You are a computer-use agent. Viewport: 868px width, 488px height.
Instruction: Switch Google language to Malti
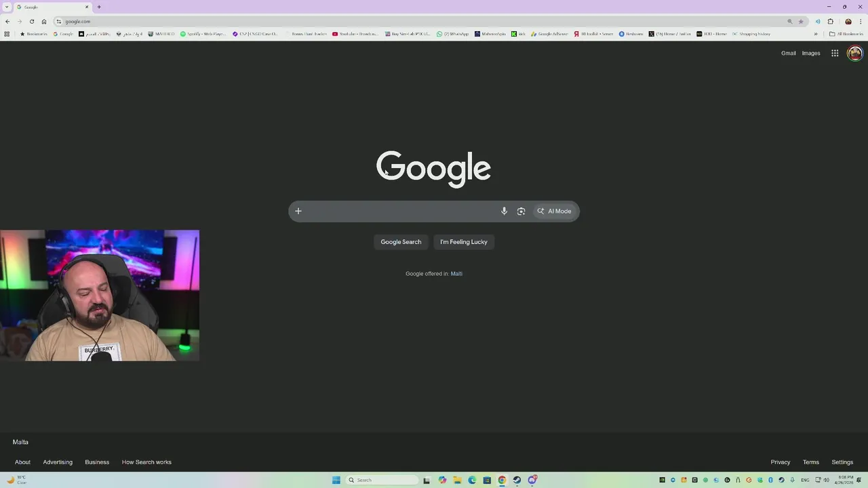456,274
